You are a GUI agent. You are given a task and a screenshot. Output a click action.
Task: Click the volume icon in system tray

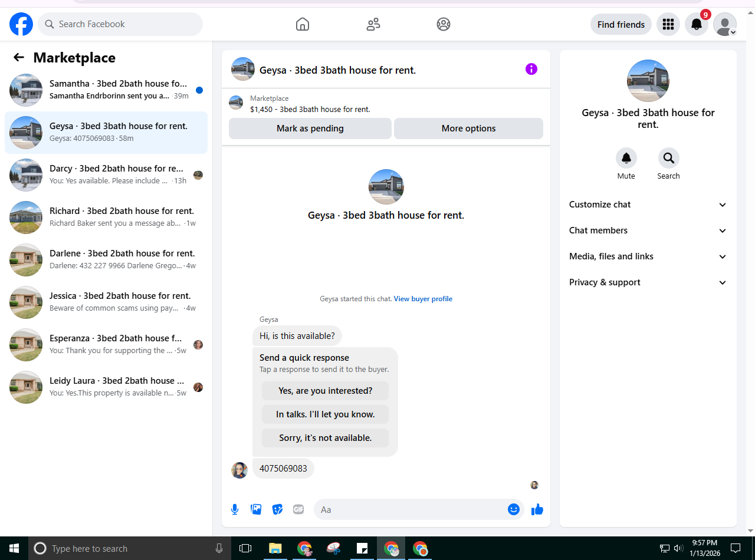pyautogui.click(x=678, y=548)
